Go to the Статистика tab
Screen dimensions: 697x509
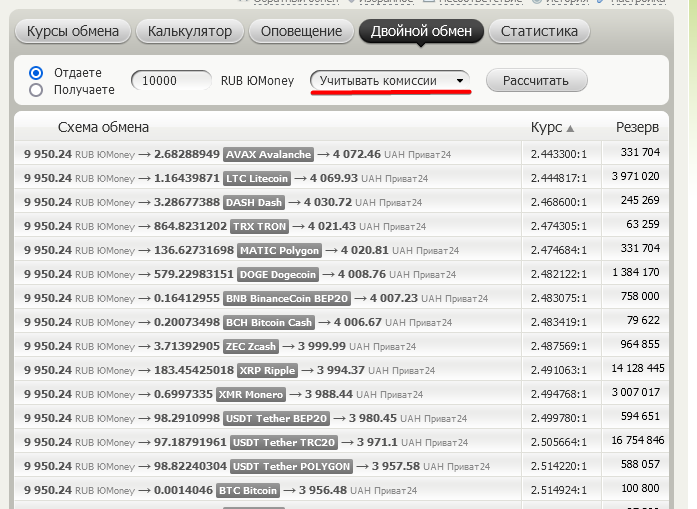click(539, 31)
